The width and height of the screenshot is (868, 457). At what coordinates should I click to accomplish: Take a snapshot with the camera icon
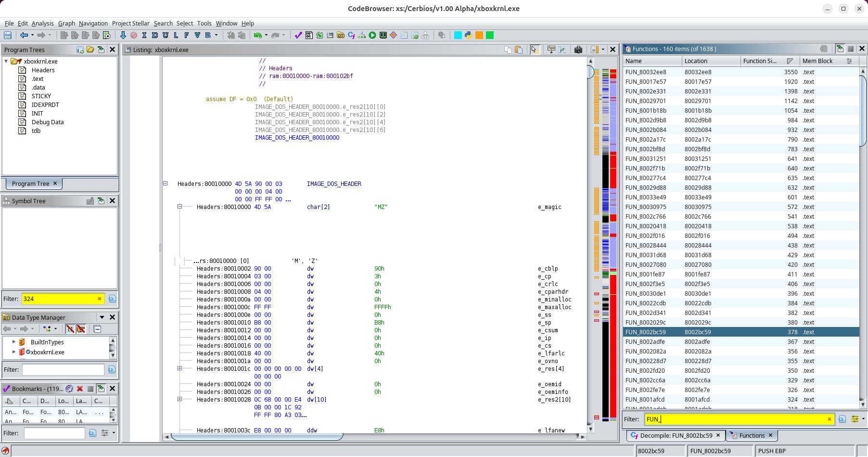[578, 50]
